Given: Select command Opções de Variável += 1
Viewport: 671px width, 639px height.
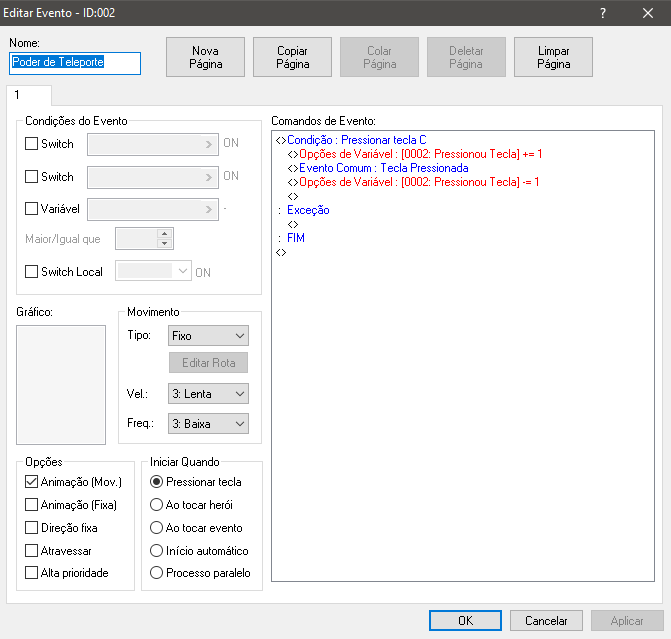Looking at the screenshot, I should click(415, 154).
